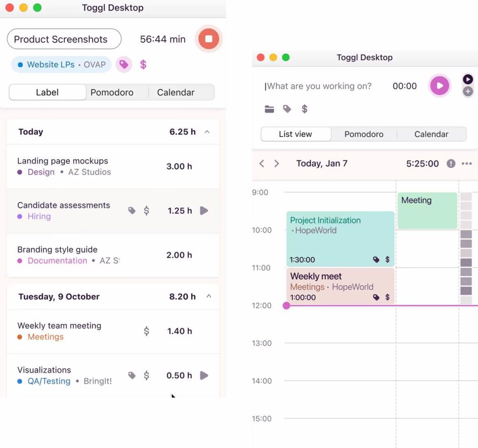
Task: Collapse the Today group chevron
Action: click(207, 132)
